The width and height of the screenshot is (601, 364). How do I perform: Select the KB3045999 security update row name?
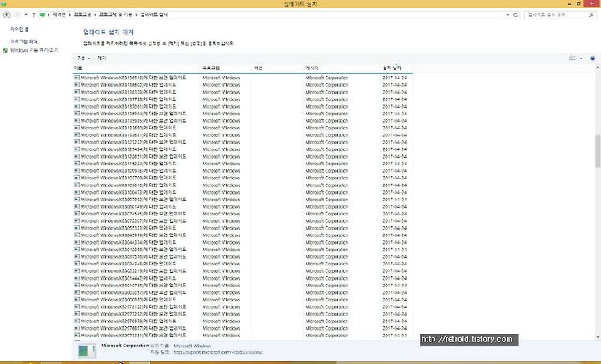[134, 235]
